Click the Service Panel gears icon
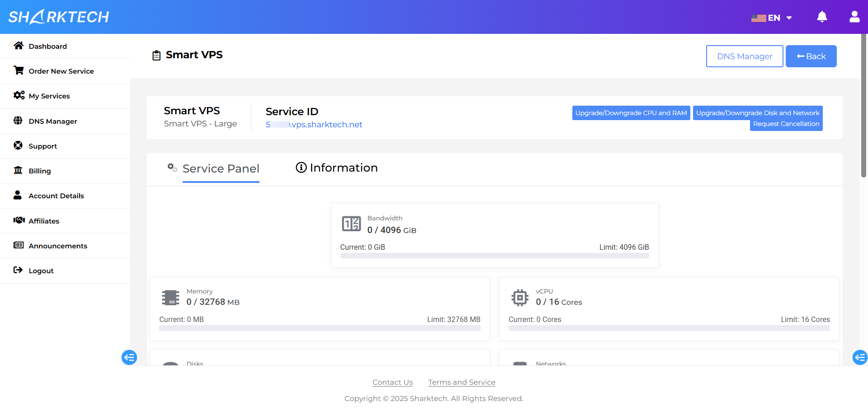 pyautogui.click(x=172, y=168)
